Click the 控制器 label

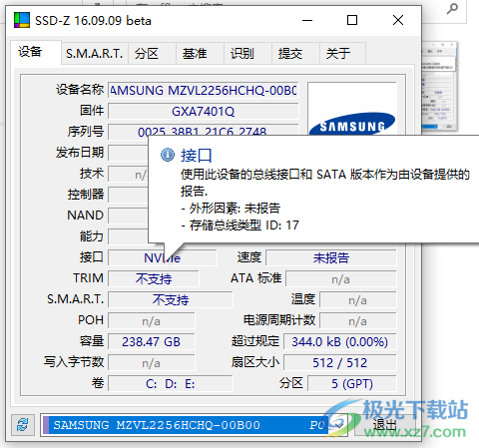[86, 195]
